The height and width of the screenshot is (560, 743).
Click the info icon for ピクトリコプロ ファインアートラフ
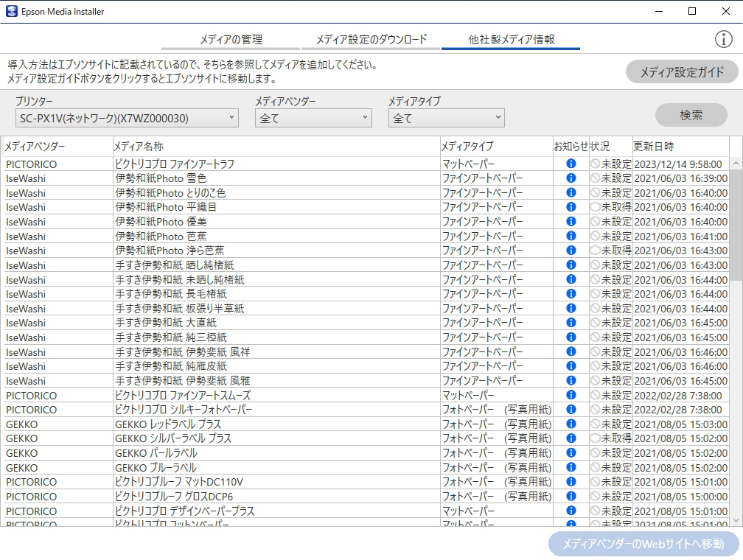click(x=571, y=164)
